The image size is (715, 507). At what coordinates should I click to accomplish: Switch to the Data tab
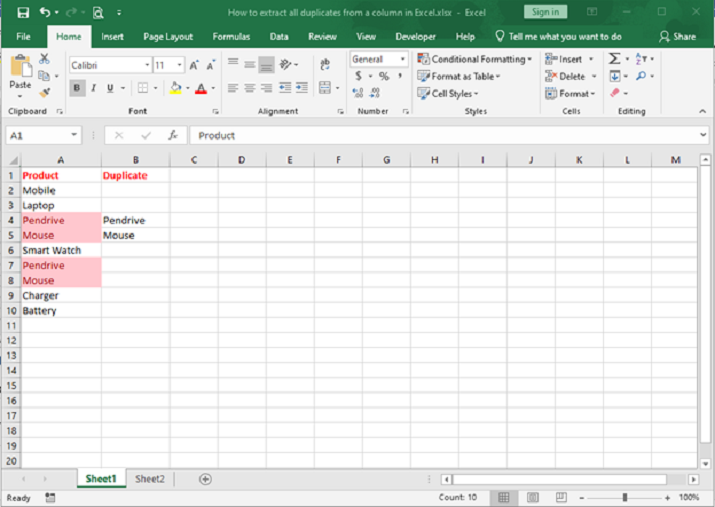pos(279,36)
